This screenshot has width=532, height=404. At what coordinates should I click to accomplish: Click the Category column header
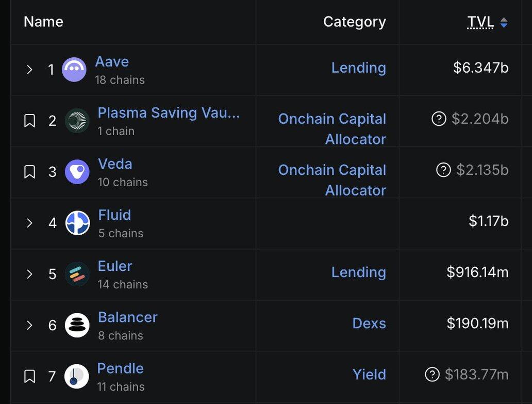[x=354, y=22]
